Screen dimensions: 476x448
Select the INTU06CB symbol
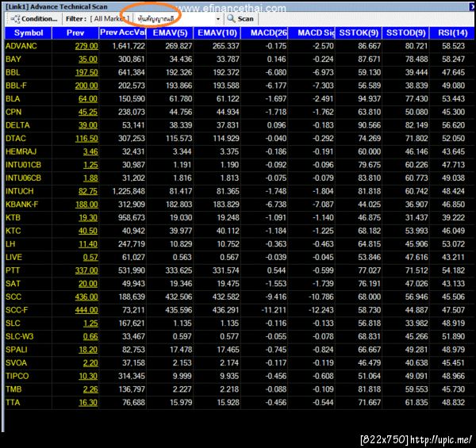click(23, 178)
